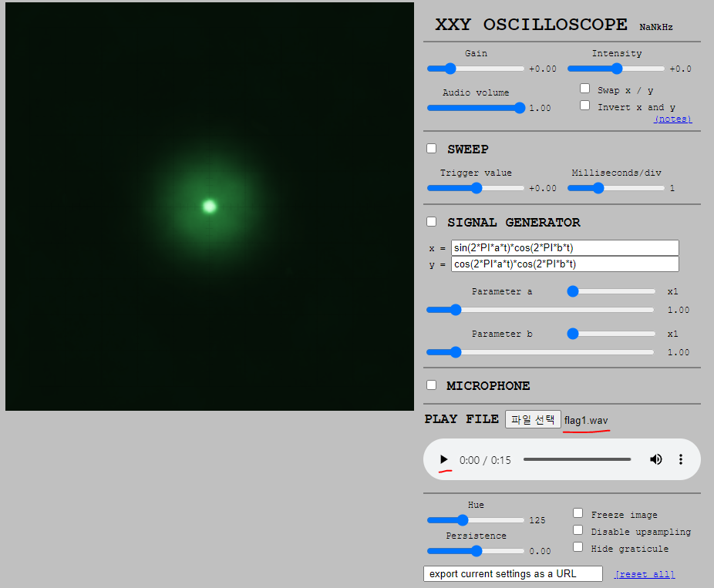This screenshot has width=714, height=588.
Task: Adjust the Milliseconds/div slider
Action: pyautogui.click(x=616, y=188)
